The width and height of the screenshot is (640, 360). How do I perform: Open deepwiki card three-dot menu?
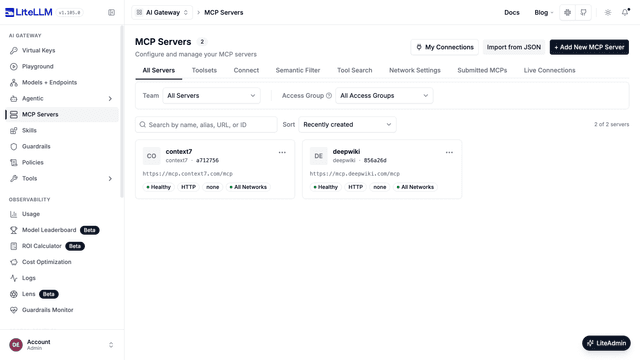[x=449, y=152]
